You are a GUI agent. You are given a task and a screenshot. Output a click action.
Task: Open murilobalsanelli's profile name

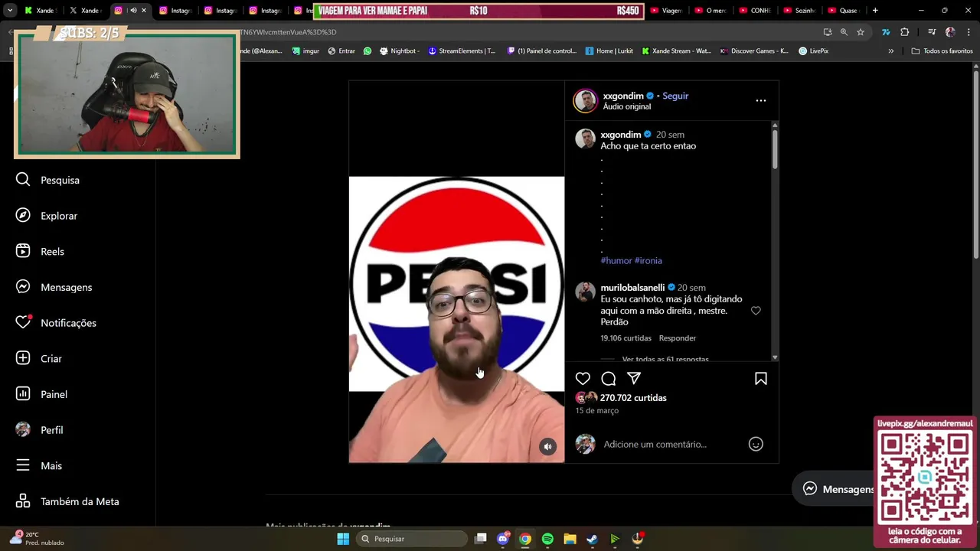click(632, 288)
